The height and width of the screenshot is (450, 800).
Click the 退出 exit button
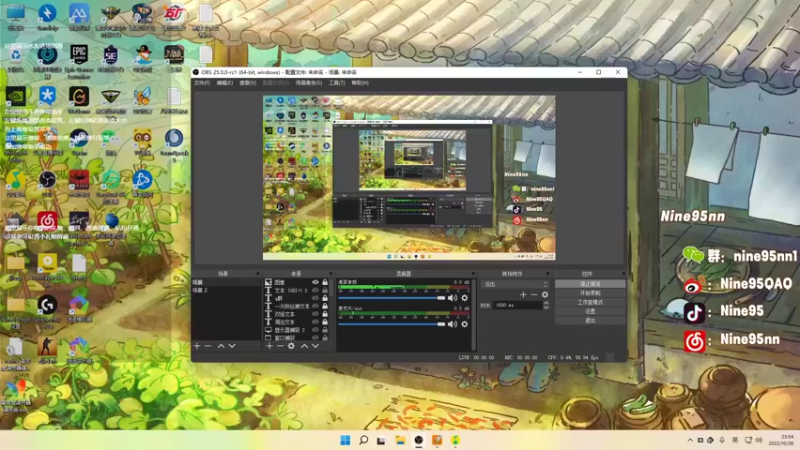[590, 320]
